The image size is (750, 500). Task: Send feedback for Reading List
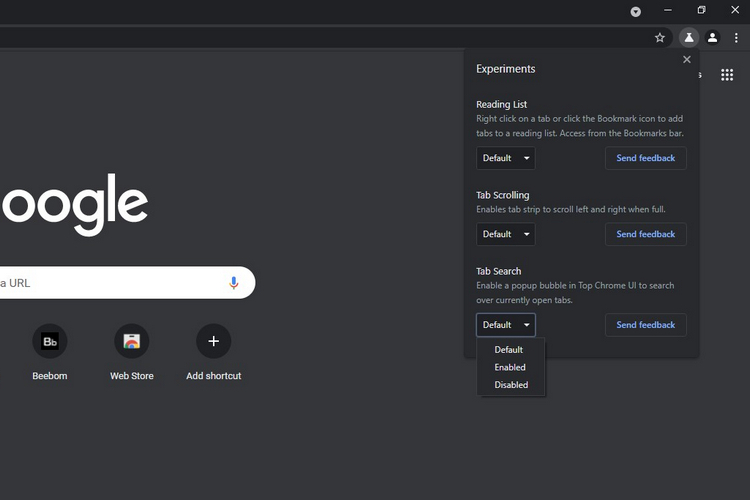pos(645,158)
